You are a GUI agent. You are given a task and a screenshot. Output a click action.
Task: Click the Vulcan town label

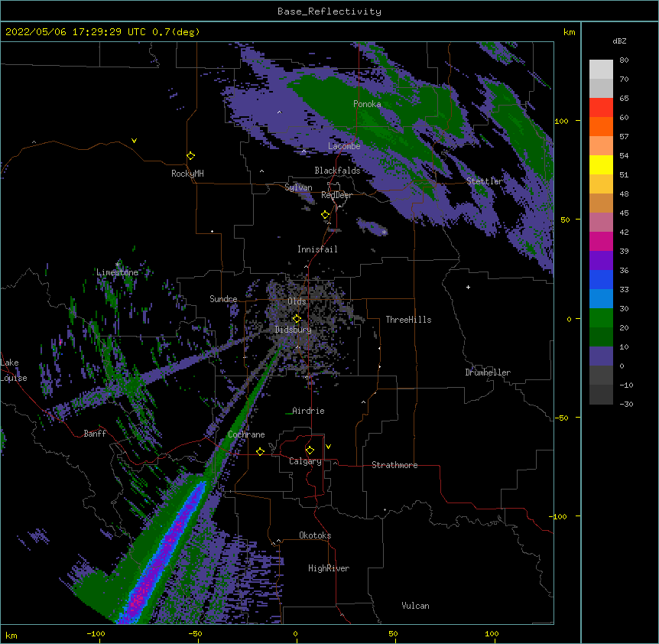[x=415, y=606]
